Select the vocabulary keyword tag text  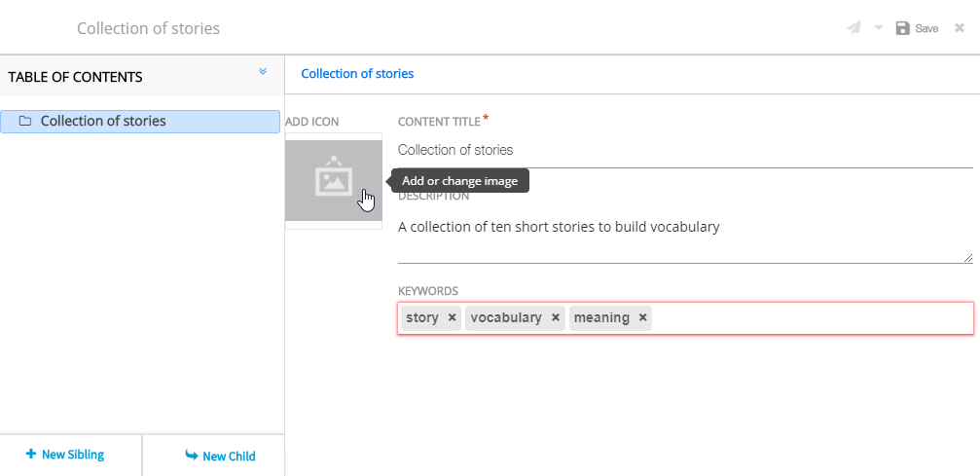pos(505,318)
